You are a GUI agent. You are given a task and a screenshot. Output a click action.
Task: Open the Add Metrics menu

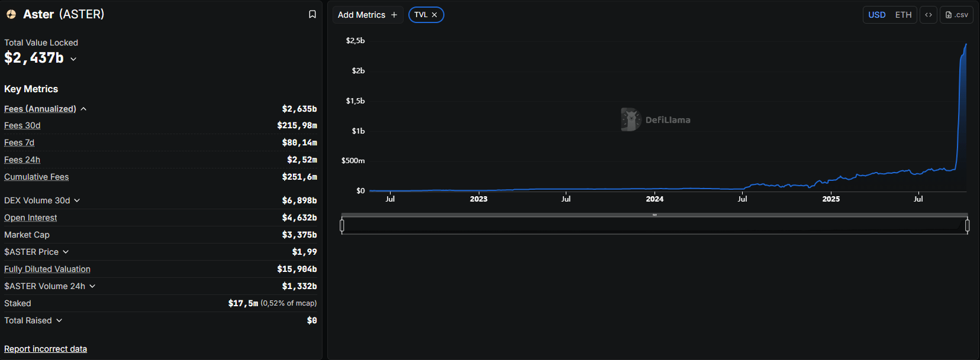(362, 15)
